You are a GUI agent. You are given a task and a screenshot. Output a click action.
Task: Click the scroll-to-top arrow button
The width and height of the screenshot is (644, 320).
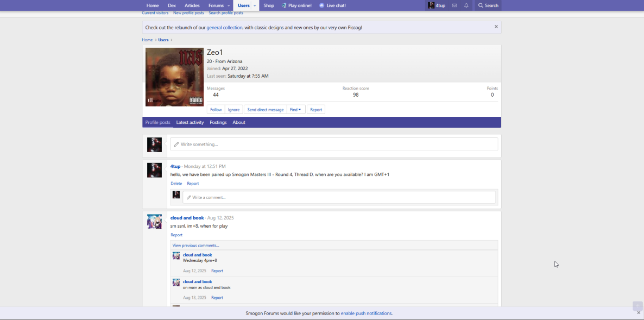(x=637, y=306)
